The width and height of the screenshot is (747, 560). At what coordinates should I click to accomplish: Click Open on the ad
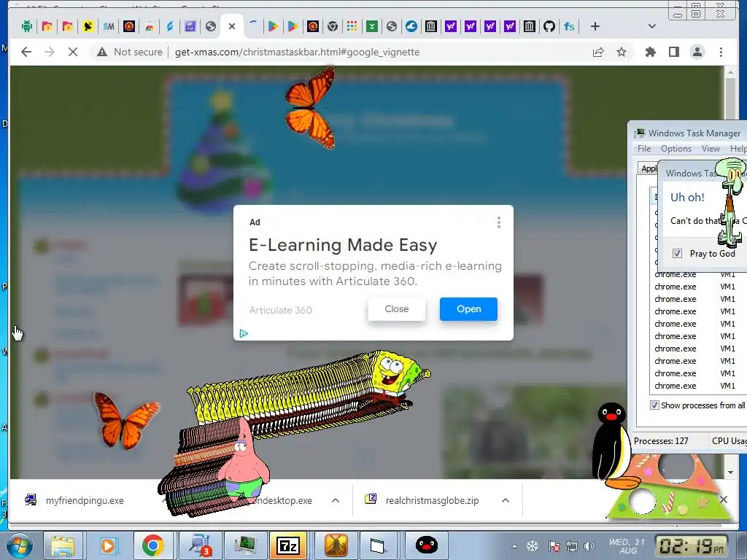[x=468, y=309]
